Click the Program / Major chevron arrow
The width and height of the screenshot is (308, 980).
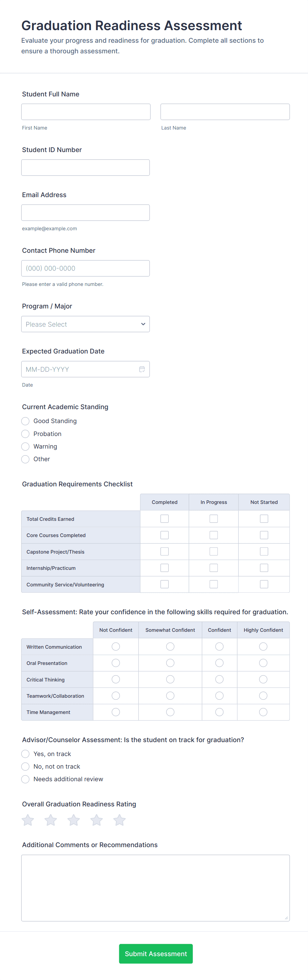click(x=143, y=324)
